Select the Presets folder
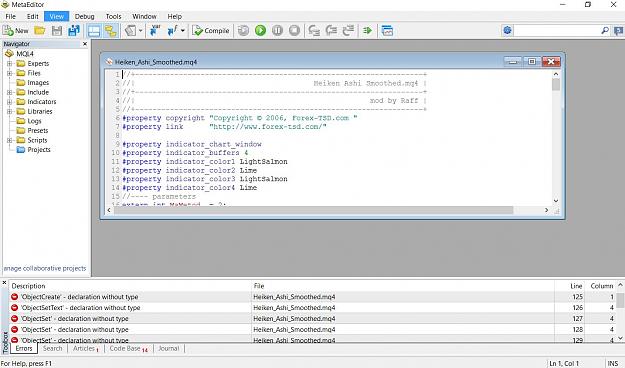625x368 pixels. click(37, 130)
